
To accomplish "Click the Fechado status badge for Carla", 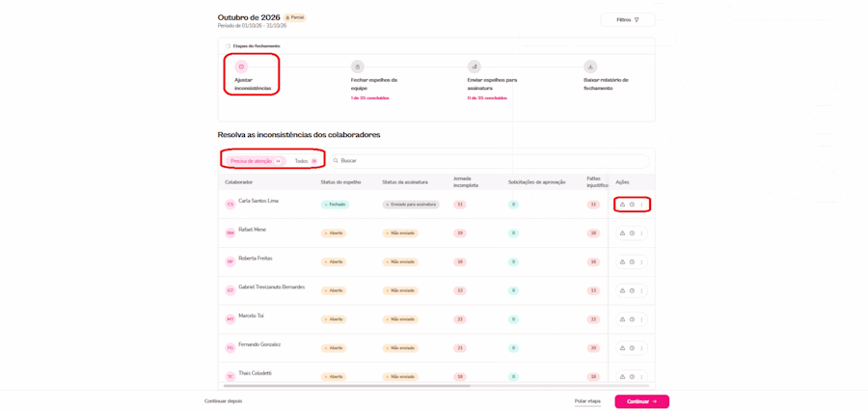I will click(335, 205).
